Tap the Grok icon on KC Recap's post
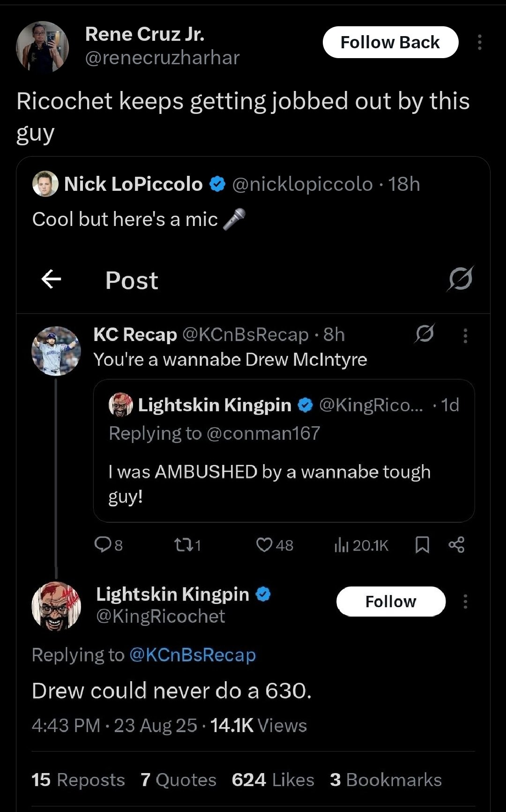506x812 pixels. point(424,334)
